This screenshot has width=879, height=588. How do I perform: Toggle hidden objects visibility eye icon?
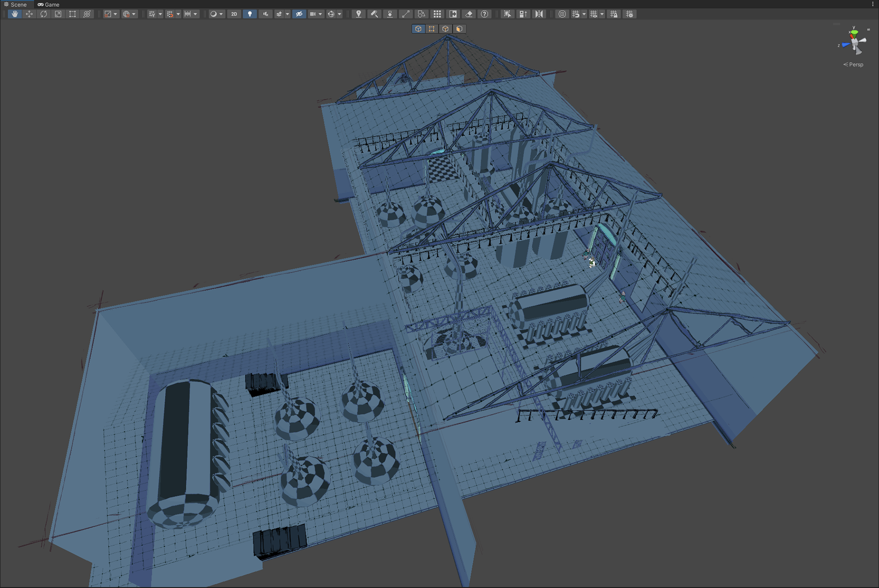[x=299, y=14]
